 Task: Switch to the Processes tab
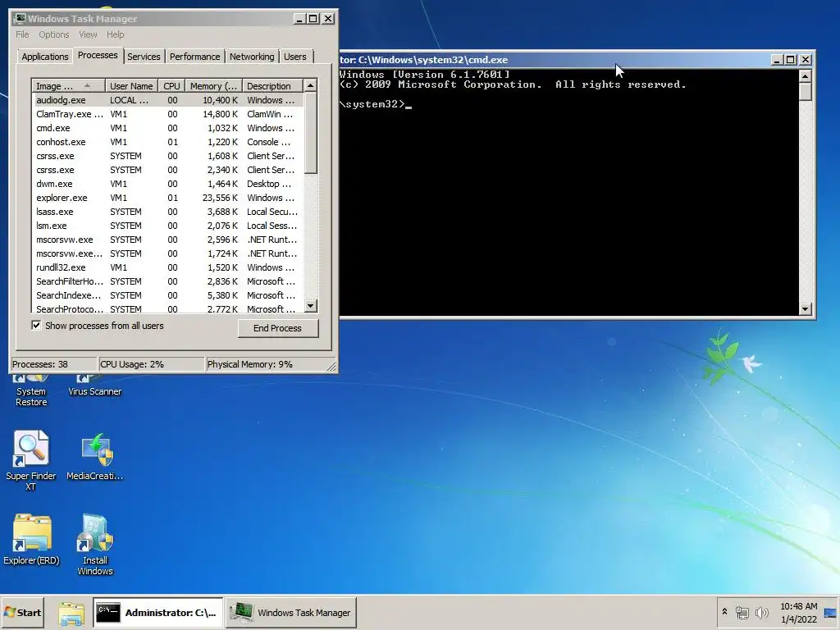pyautogui.click(x=98, y=55)
